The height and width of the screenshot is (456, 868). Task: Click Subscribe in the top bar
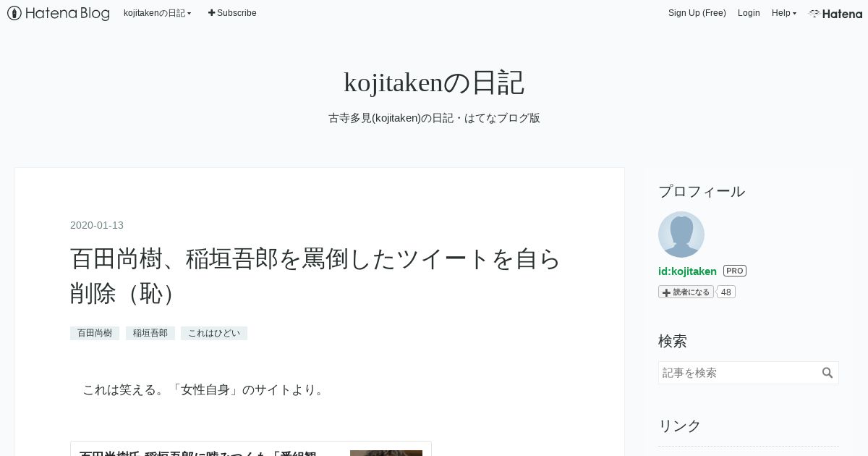pos(232,13)
